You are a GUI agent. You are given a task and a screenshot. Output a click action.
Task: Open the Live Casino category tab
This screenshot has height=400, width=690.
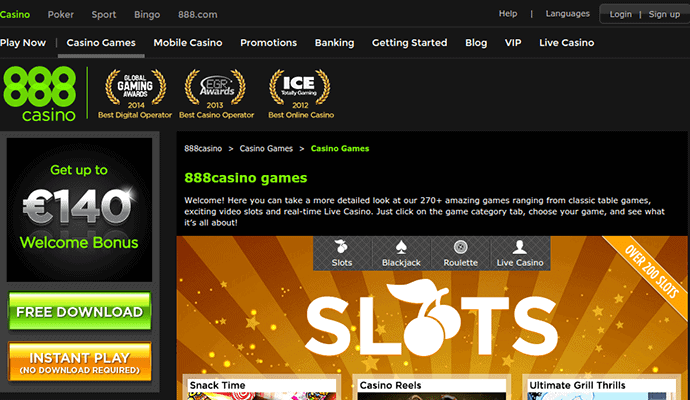coord(520,253)
